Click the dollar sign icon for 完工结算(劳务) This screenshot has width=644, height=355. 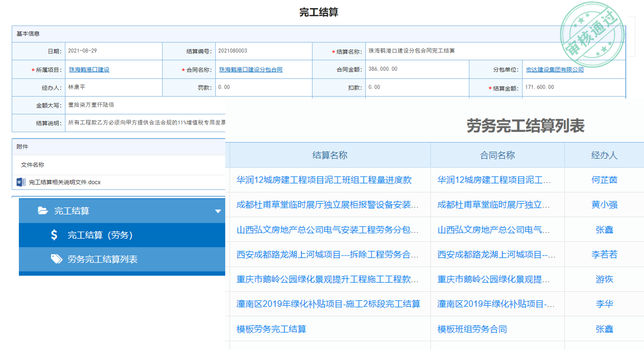(54, 235)
